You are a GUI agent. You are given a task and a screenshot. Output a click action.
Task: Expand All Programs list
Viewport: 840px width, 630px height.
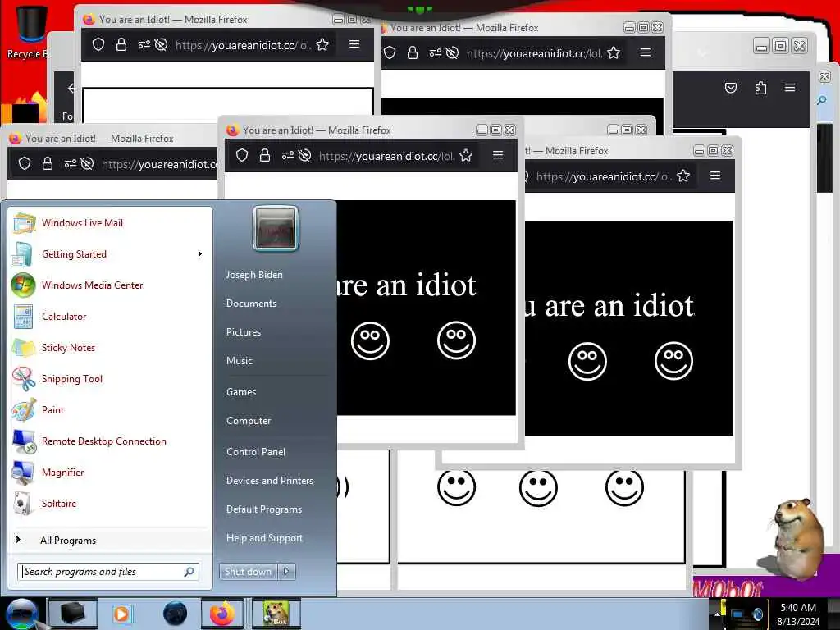(x=110, y=540)
